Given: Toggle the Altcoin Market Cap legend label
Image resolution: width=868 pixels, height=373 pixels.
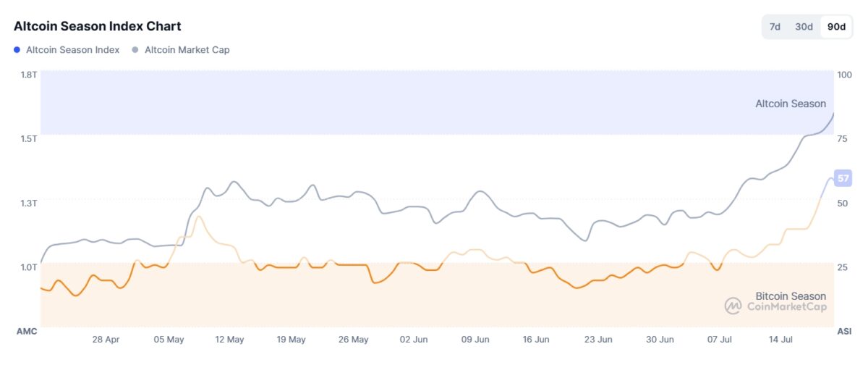Looking at the screenshot, I should [187, 50].
